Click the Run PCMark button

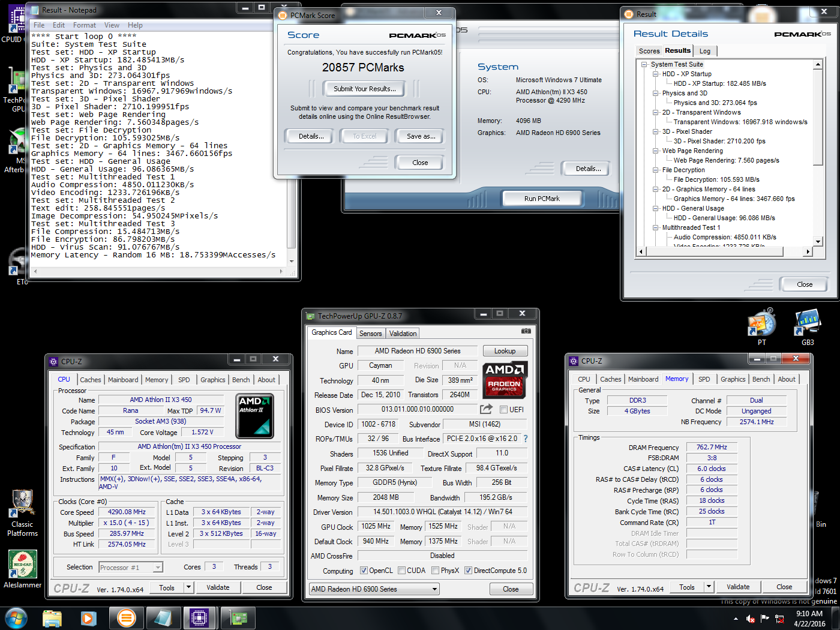[542, 199]
